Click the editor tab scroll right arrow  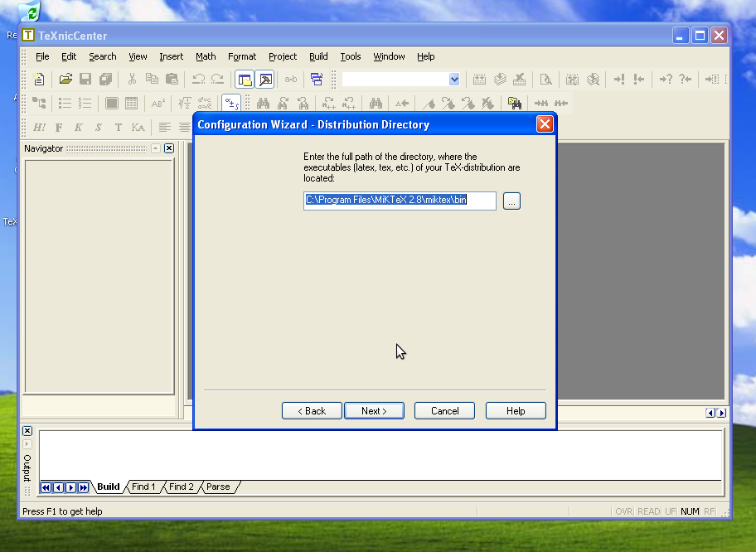point(722,413)
